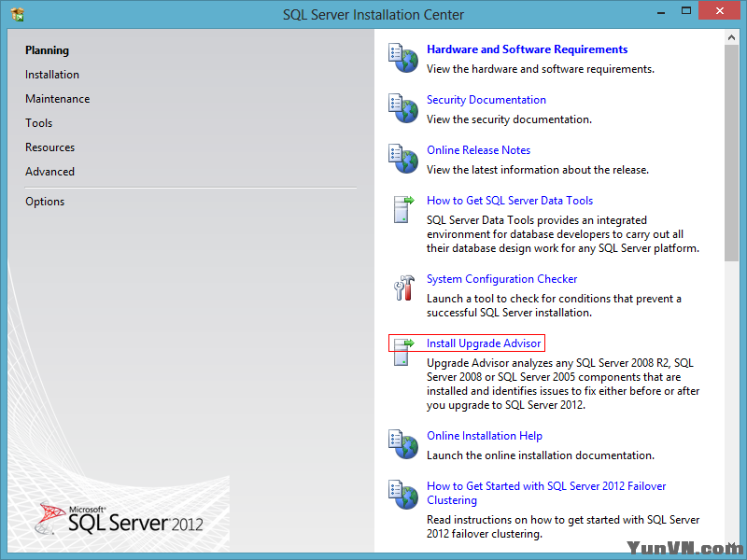Minimize the SQL Server Installation Center window
Viewport: 747px width, 560px height.
661,13
